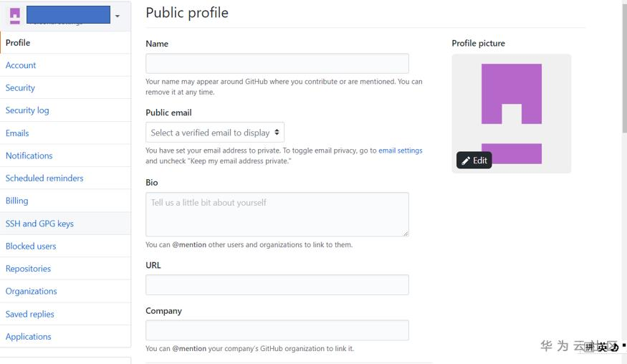Click into the Name text field
Screen dimensions: 627x364
click(277, 63)
